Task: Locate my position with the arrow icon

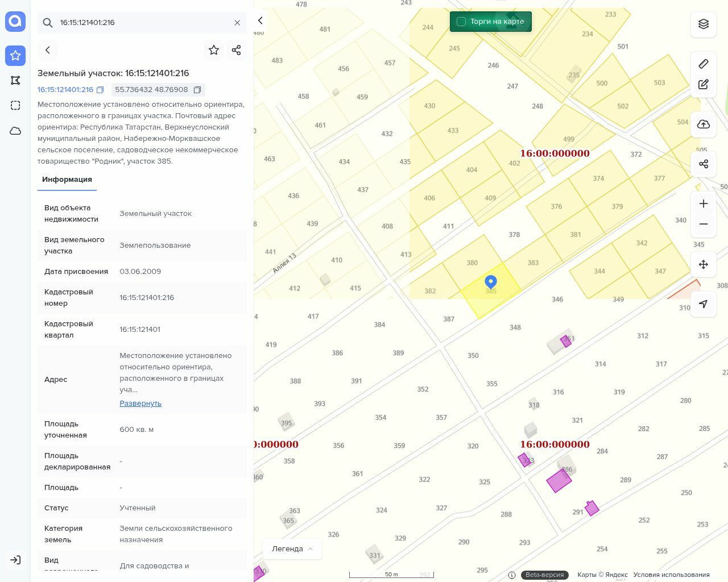Action: point(704,304)
